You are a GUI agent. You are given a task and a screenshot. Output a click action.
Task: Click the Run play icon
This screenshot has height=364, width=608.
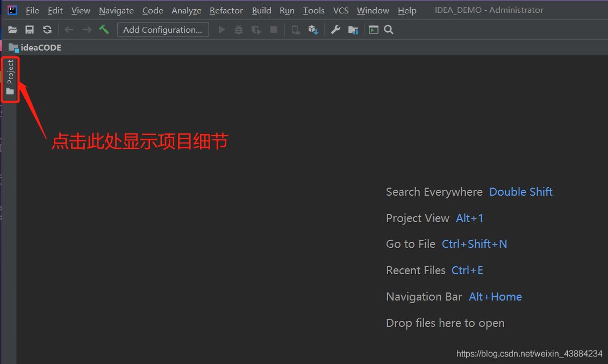pyautogui.click(x=221, y=30)
